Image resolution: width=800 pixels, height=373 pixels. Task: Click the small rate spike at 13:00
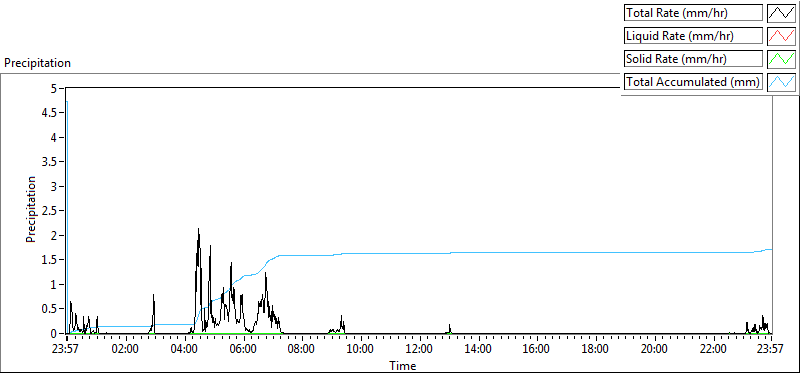449,326
